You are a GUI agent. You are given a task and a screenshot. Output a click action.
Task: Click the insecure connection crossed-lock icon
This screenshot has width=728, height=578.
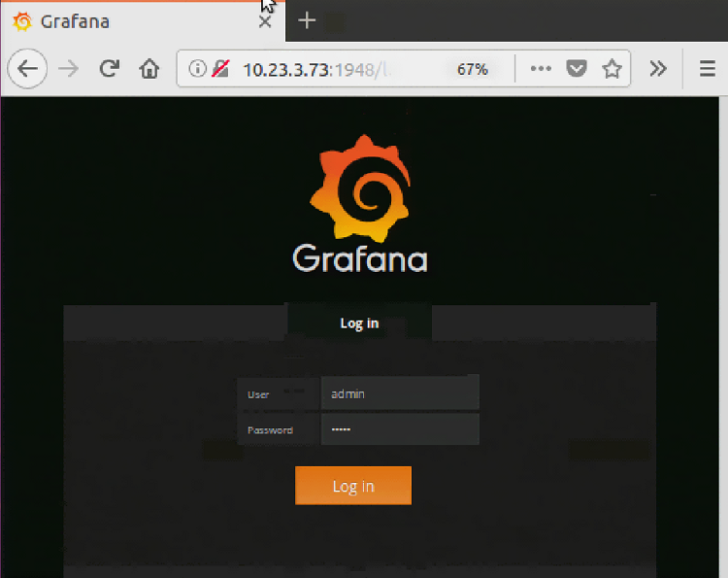coord(220,69)
